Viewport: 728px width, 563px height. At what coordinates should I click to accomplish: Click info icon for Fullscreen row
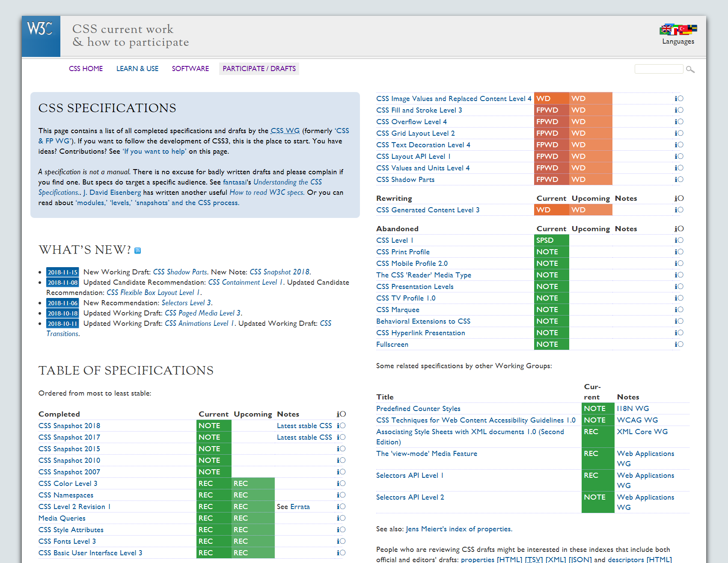pos(679,344)
